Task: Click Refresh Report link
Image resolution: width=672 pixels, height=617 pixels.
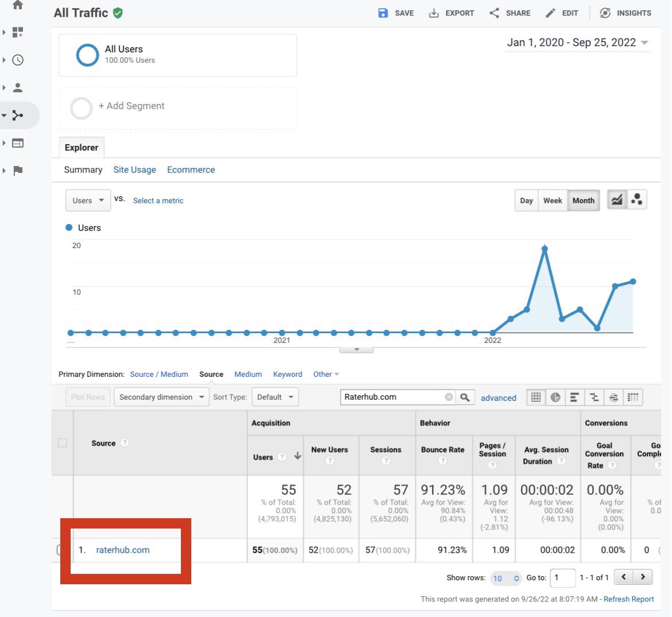Action: pyautogui.click(x=629, y=599)
